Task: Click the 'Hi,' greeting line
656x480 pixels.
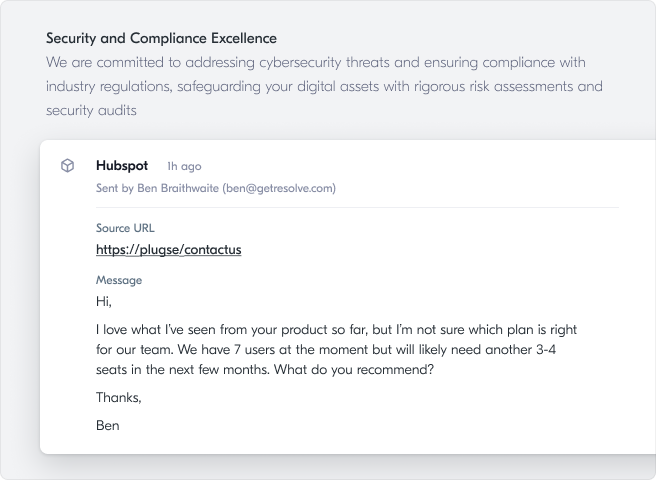Action: [x=103, y=301]
